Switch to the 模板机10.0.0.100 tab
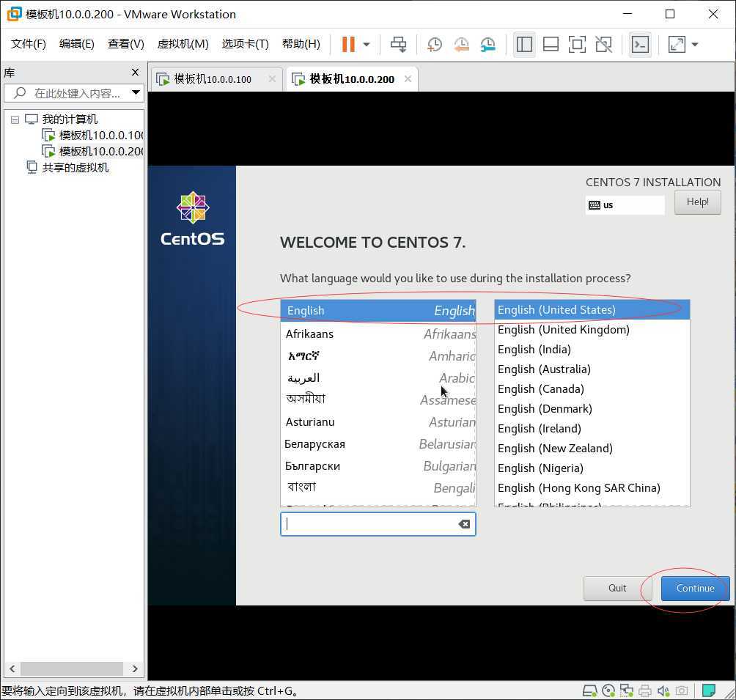Image resolution: width=736 pixels, height=700 pixels. (x=213, y=79)
